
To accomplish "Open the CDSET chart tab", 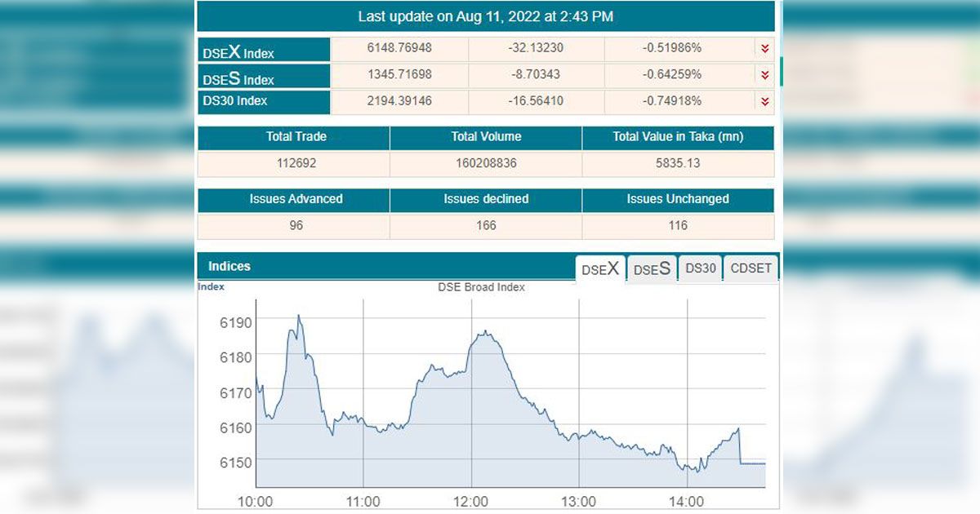I will [751, 268].
